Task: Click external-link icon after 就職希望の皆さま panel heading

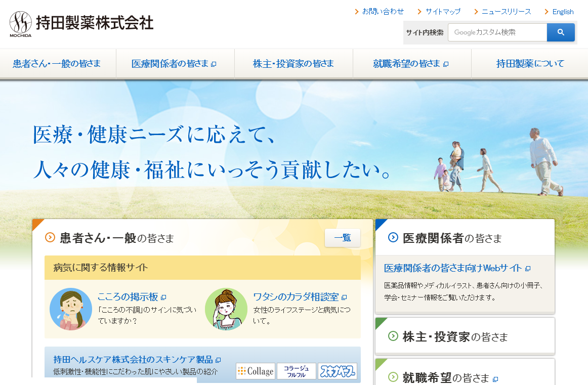Action: pos(495,379)
